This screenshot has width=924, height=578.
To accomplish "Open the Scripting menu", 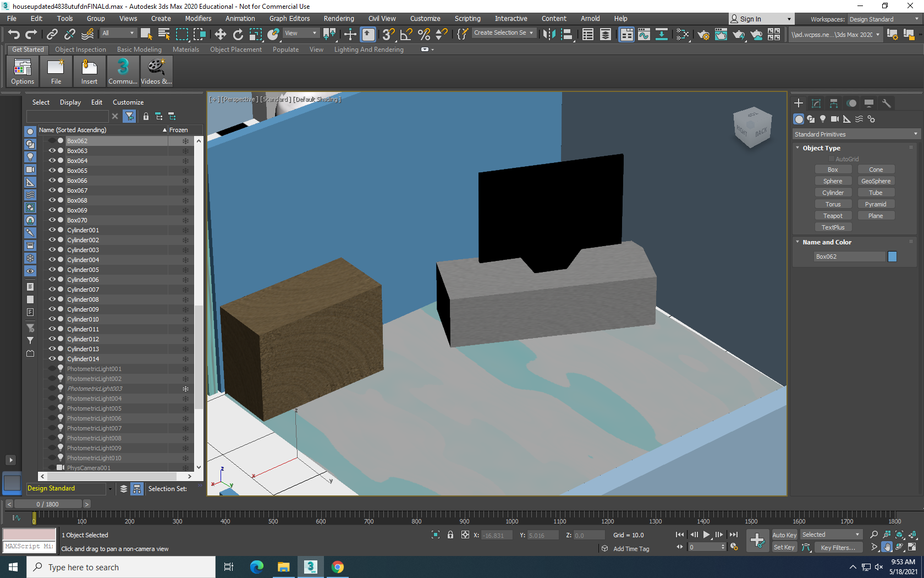I will (x=468, y=19).
